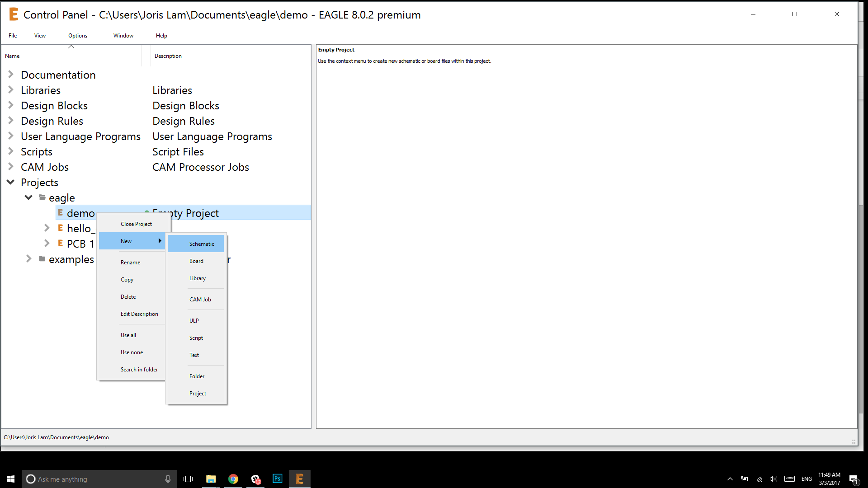Open Chrome from the taskbar
Screen dimensions: 868x488
tap(233, 479)
